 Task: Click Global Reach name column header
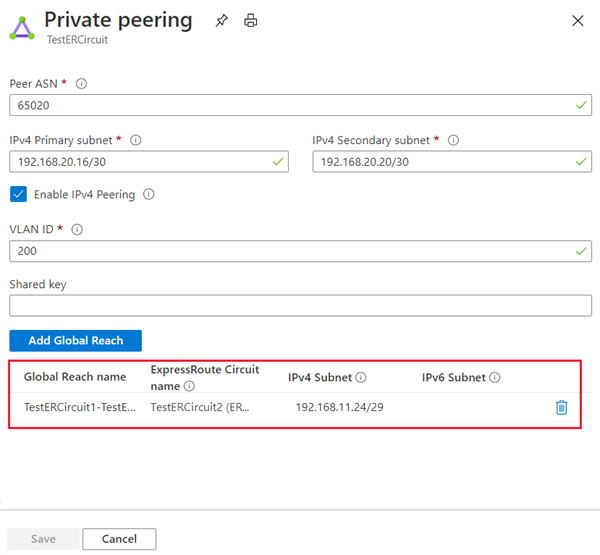(75, 377)
